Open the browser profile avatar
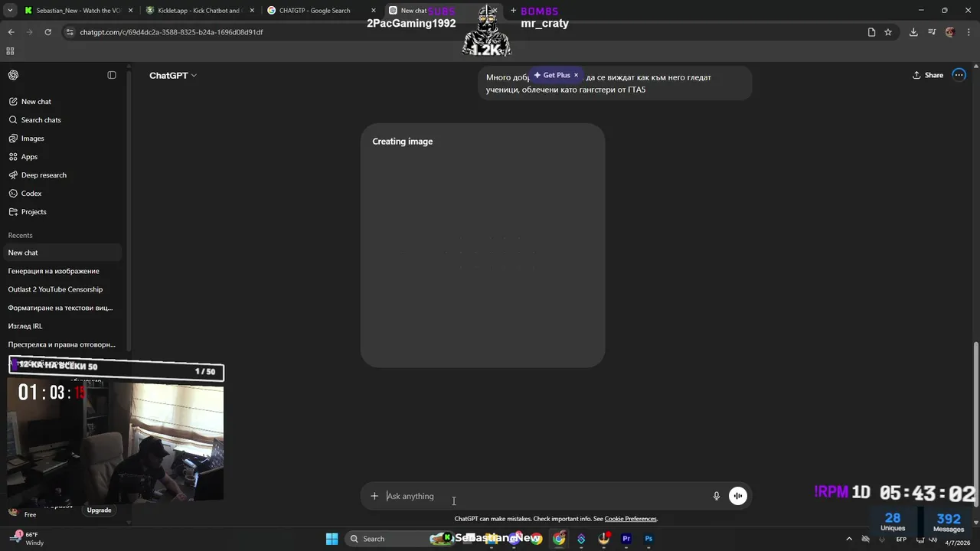 (x=950, y=32)
